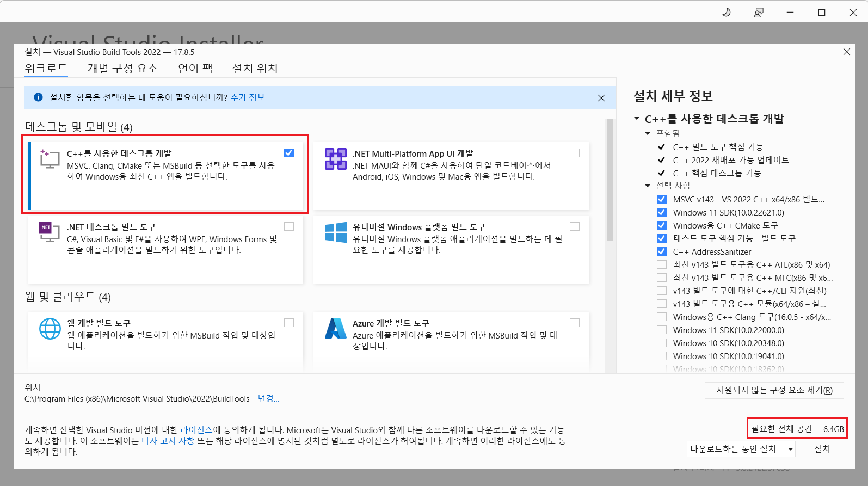Check the 유니버설 Windows 플랫폼 빌드 도구 checkbox
868x486 pixels.
(x=575, y=226)
